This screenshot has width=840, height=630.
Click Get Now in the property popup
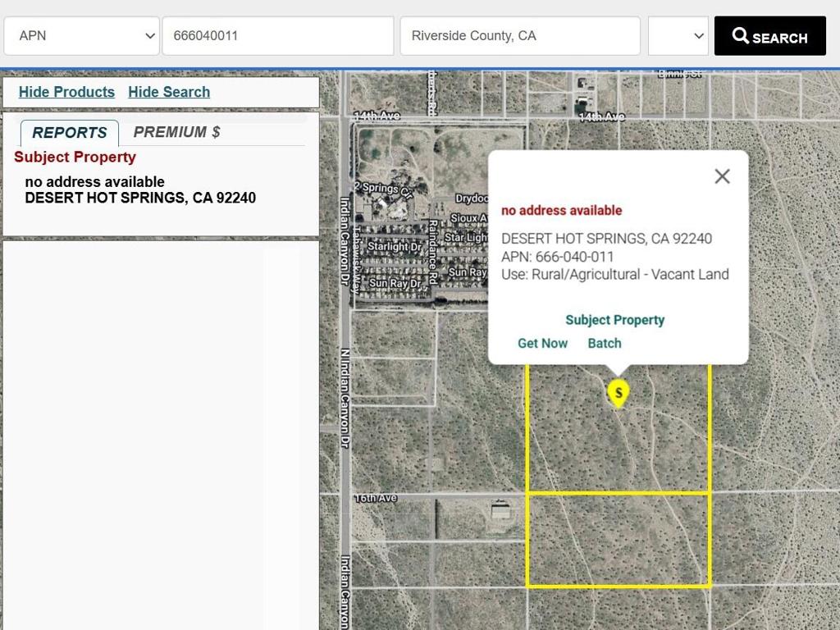[542, 343]
